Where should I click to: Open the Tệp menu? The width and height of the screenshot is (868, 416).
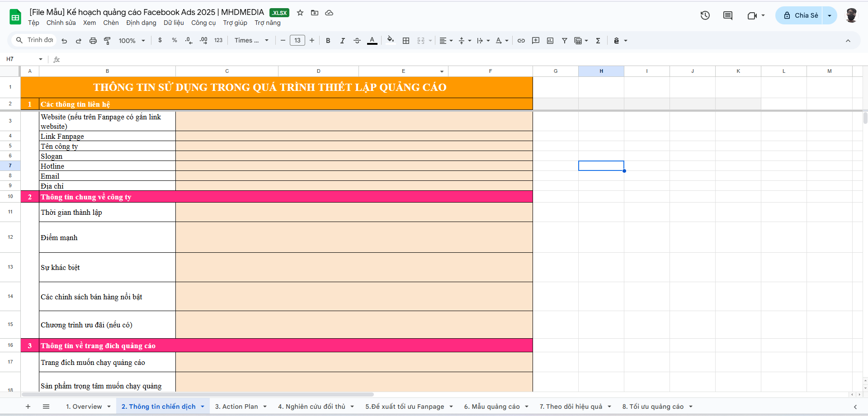tap(33, 23)
